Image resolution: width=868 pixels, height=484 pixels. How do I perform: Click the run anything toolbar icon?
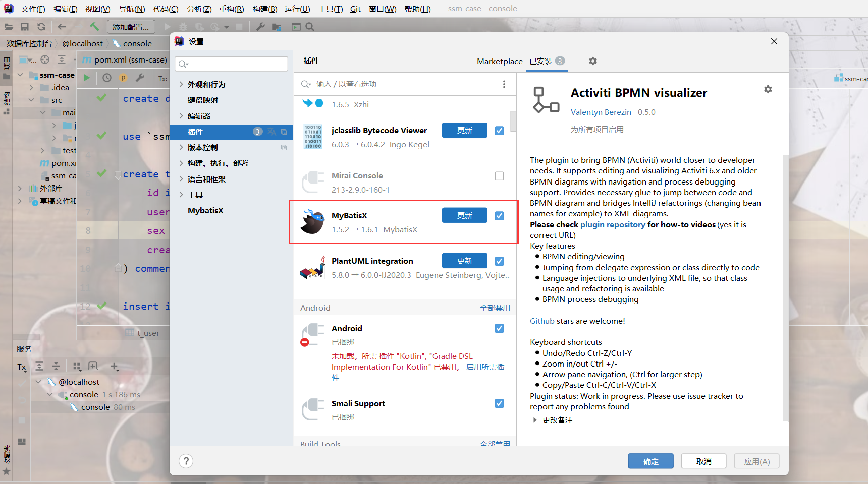click(x=296, y=27)
